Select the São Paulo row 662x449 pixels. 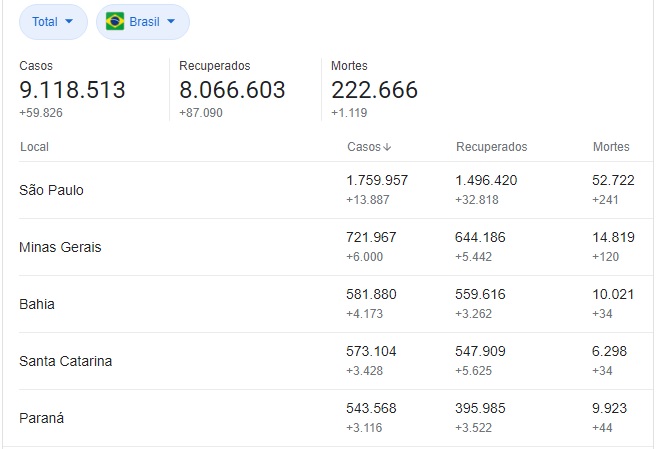[x=336, y=190]
